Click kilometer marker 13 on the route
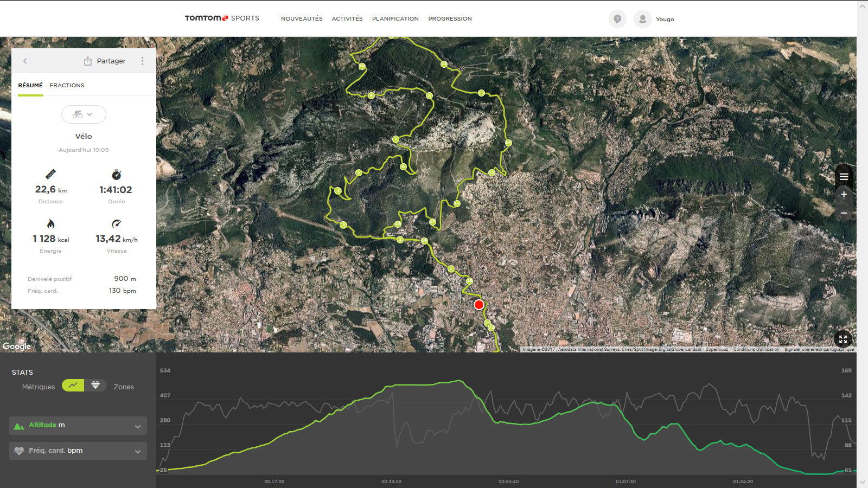This screenshot has width=868, height=488. point(481,93)
